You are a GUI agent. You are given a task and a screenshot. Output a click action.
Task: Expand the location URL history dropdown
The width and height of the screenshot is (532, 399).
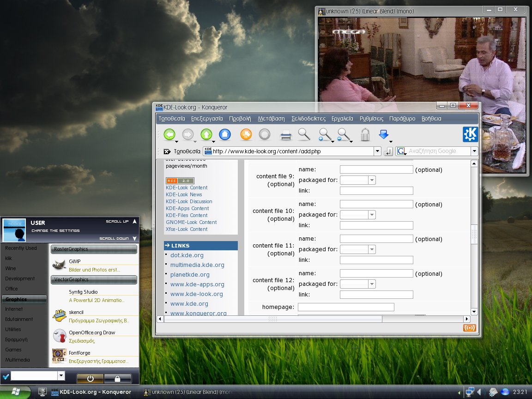point(377,151)
